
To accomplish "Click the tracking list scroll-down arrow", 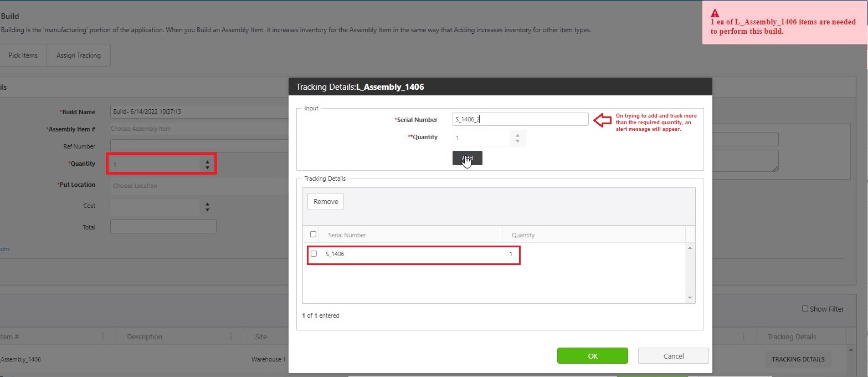I will coord(690,298).
